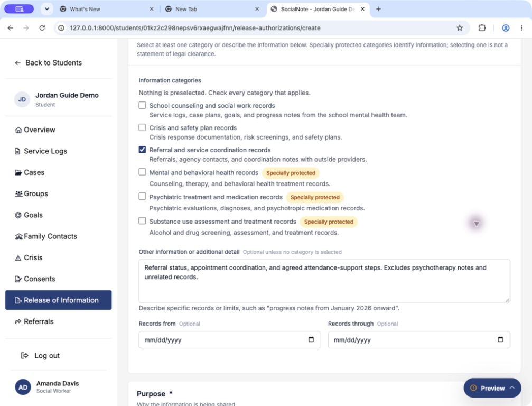This screenshot has height=406, width=532.
Task: Reload the current page
Action: point(42,28)
